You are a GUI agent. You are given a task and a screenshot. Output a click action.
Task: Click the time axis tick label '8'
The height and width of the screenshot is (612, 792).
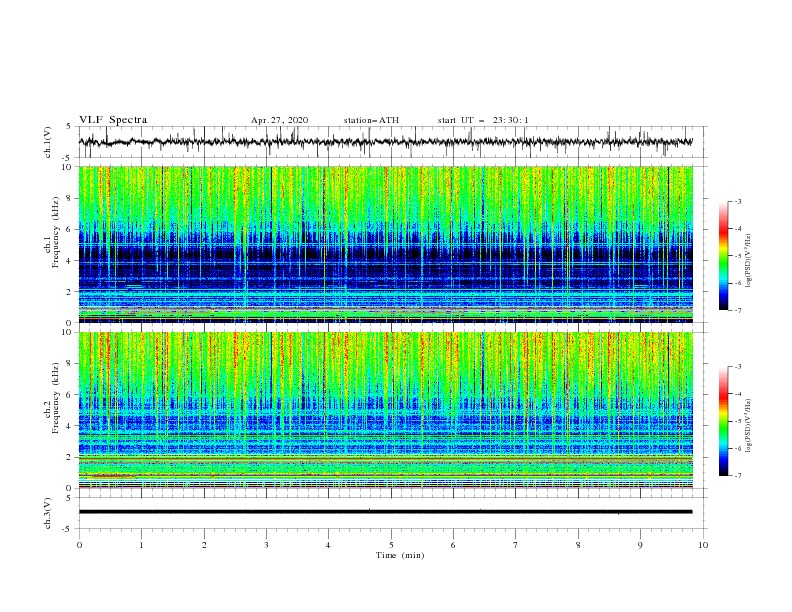(x=578, y=545)
